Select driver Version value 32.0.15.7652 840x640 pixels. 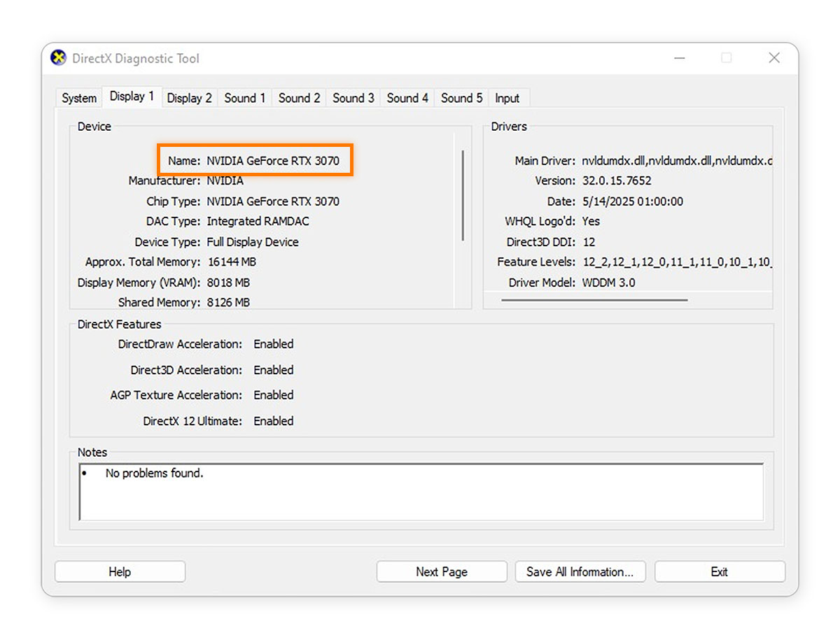(x=617, y=180)
